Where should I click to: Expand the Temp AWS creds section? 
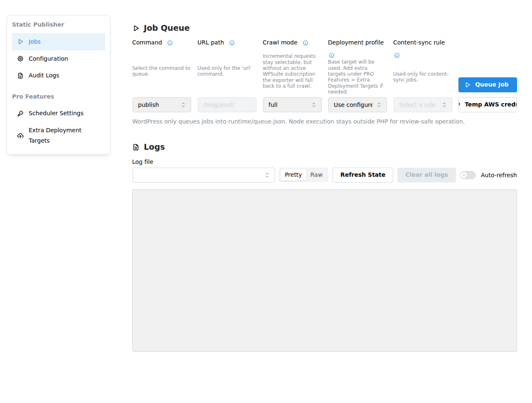488,105
